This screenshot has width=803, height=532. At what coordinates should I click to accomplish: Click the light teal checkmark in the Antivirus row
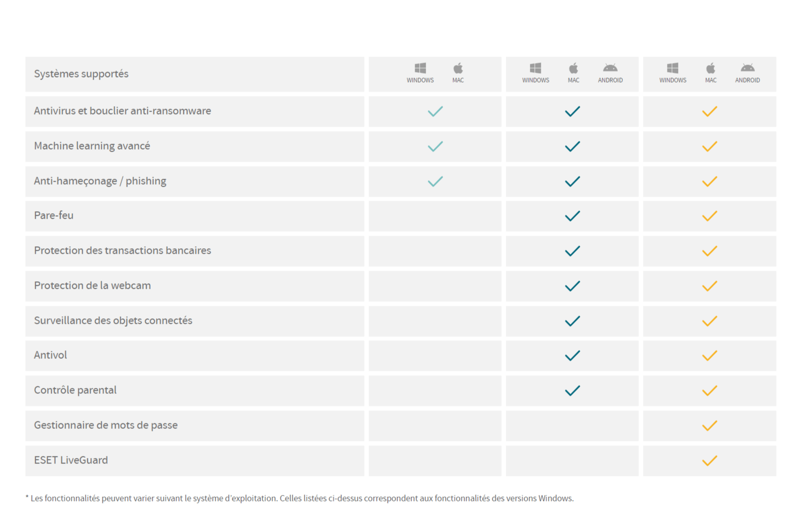435,111
